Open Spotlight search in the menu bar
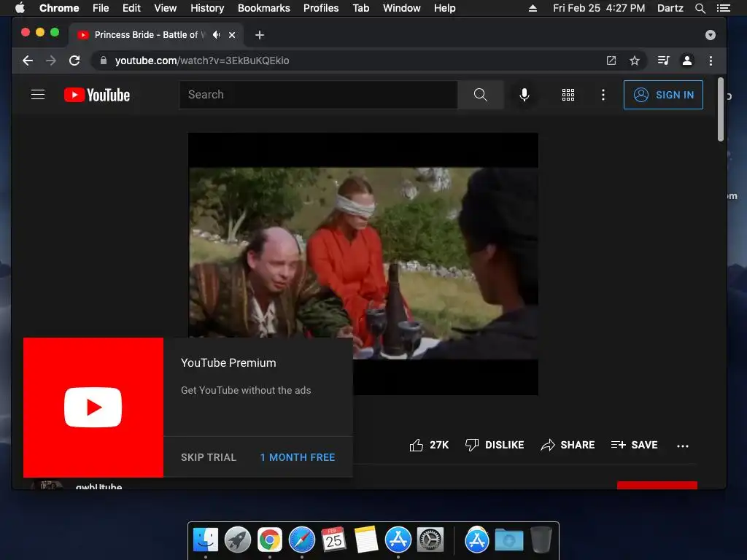Viewport: 747px width, 560px height. [x=700, y=8]
